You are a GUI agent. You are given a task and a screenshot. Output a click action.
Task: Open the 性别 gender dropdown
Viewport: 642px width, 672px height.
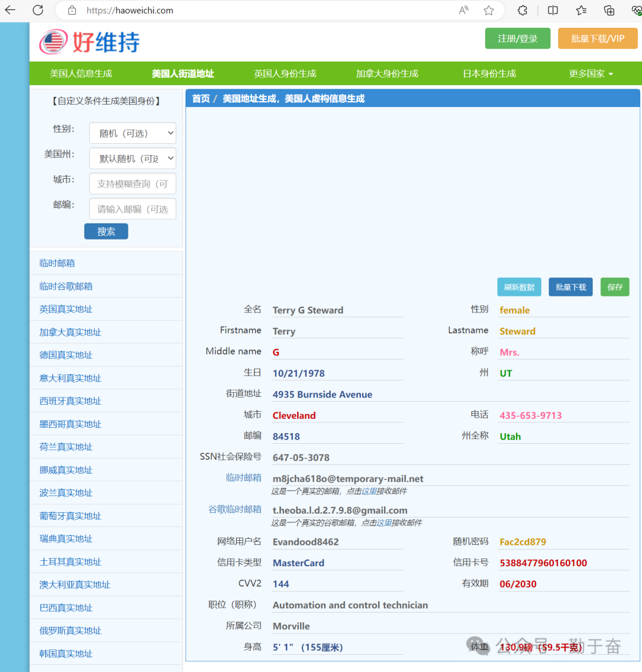pos(133,133)
